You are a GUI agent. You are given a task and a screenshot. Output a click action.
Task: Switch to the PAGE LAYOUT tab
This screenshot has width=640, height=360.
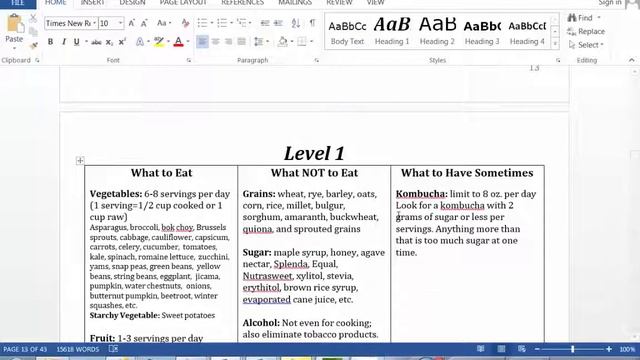point(183,3)
